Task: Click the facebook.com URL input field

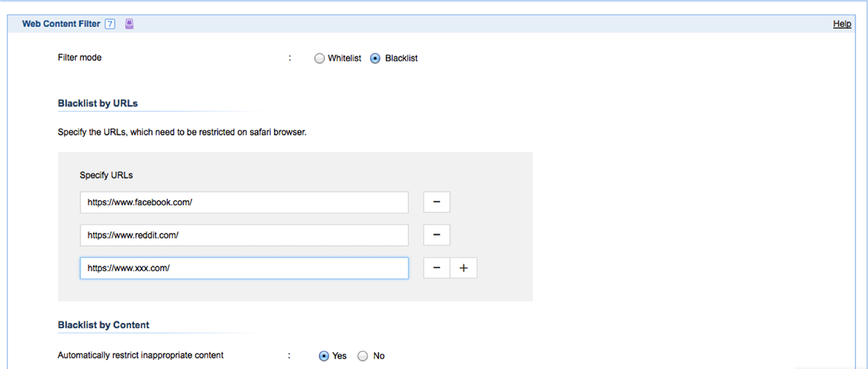Action: (244, 202)
